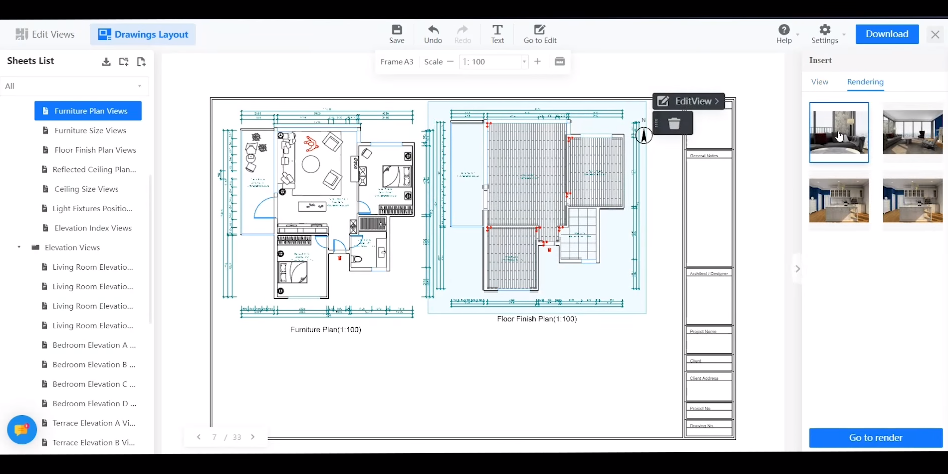Delete selected view with trash icon
The image size is (948, 474).
tap(674, 123)
